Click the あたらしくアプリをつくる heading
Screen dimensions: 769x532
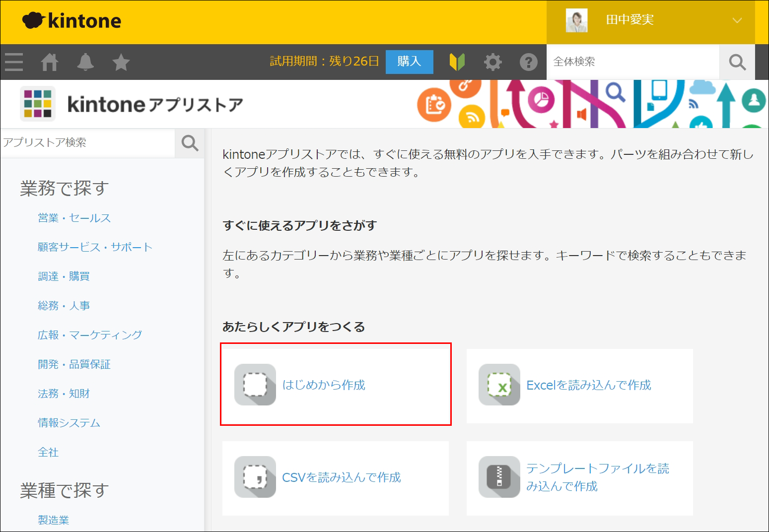(294, 327)
